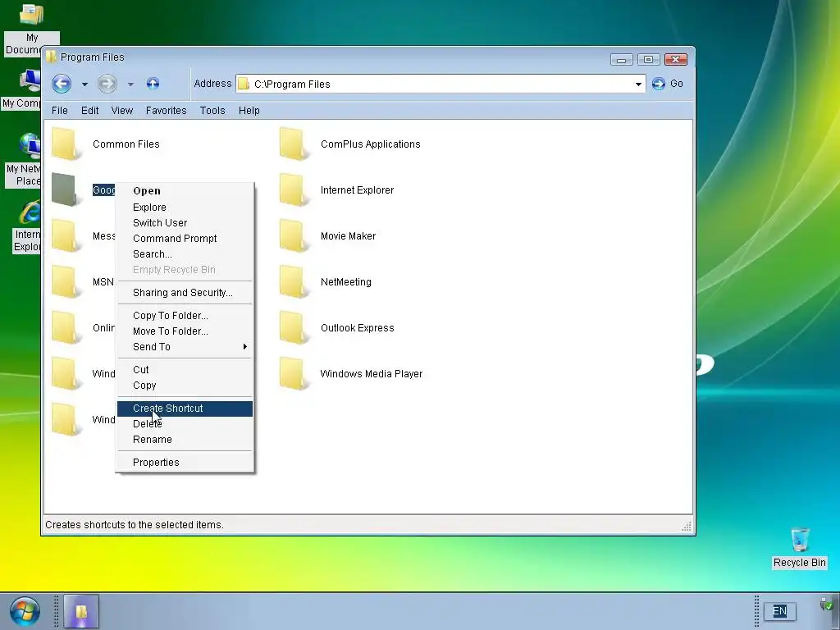Click the Up one level icon
This screenshot has width=840, height=630.
(x=153, y=84)
